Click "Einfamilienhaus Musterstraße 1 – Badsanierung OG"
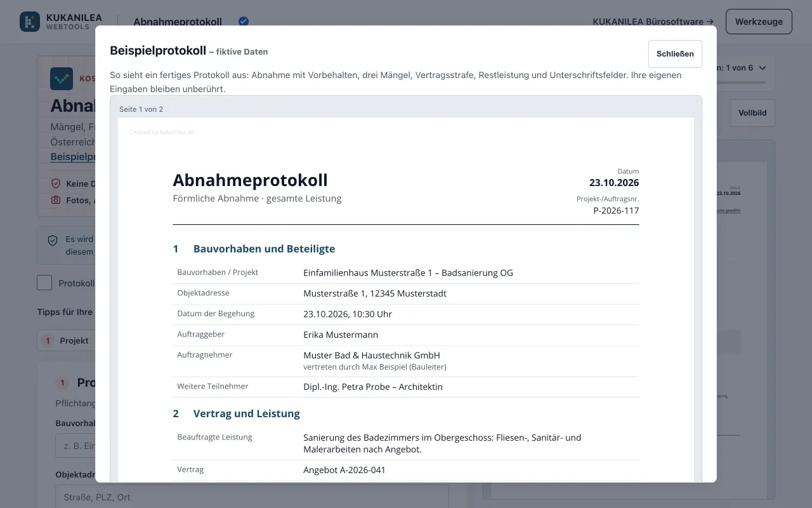The height and width of the screenshot is (508, 812). click(x=408, y=273)
